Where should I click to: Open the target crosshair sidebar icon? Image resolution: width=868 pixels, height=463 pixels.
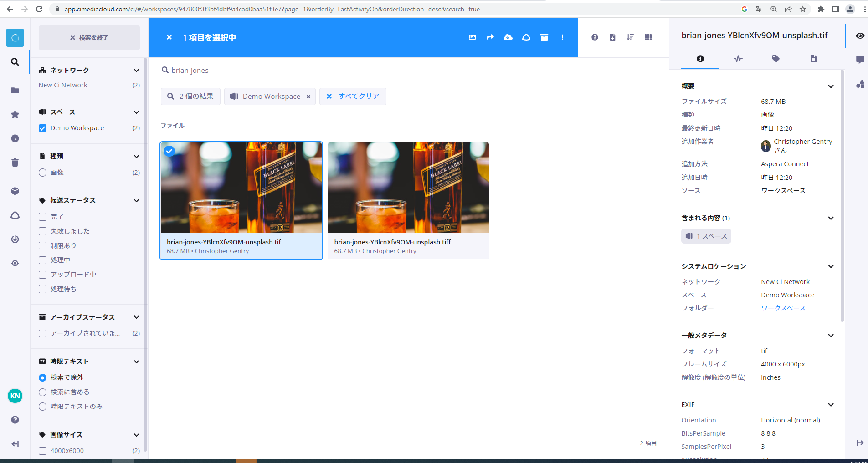click(15, 263)
